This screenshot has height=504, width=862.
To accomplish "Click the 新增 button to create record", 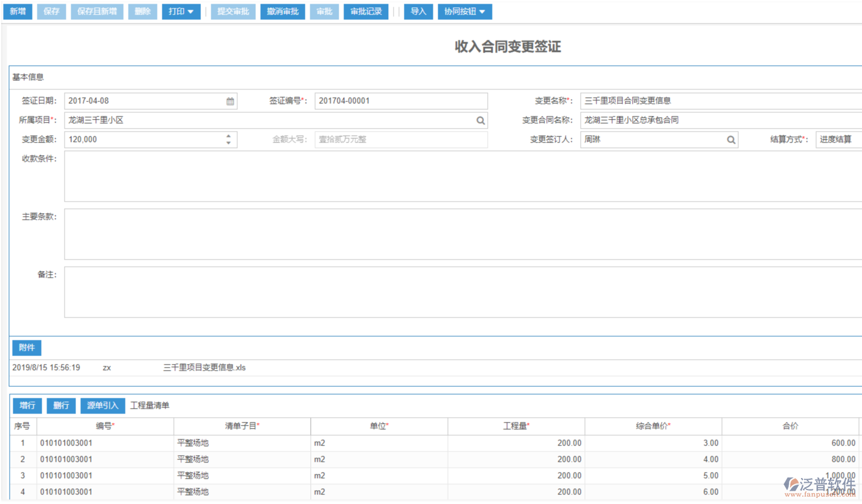I will (x=18, y=11).
